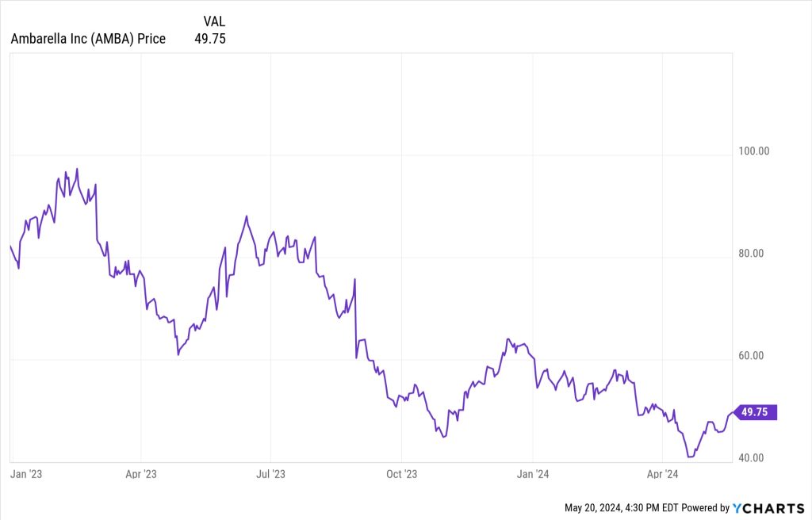Click the price line's highest peak near 100
Image resolution: width=812 pixels, height=520 pixels.
(x=77, y=169)
